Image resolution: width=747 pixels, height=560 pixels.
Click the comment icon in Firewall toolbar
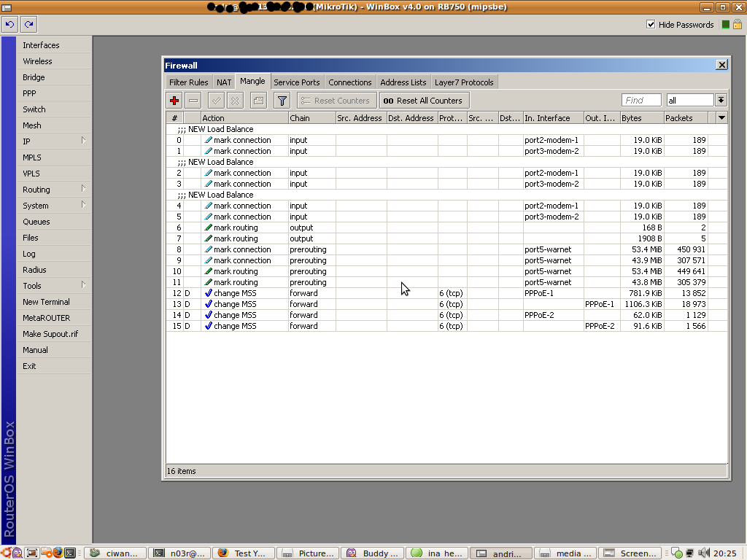(258, 101)
